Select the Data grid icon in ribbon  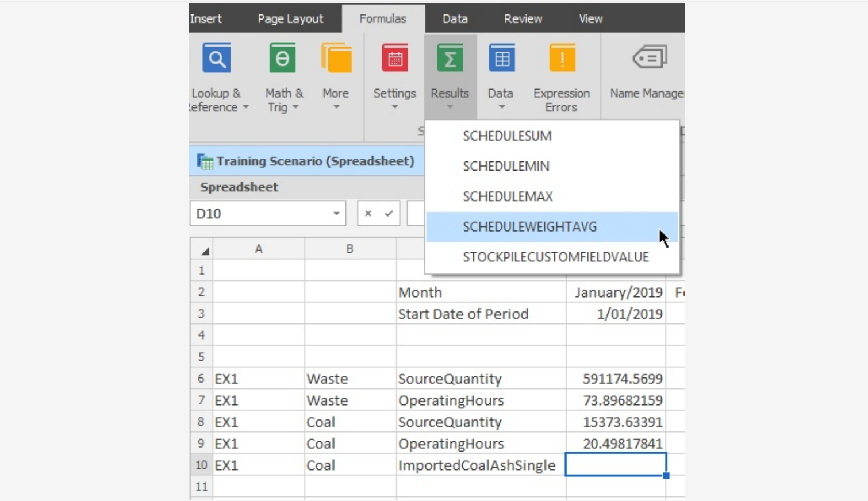coord(501,57)
